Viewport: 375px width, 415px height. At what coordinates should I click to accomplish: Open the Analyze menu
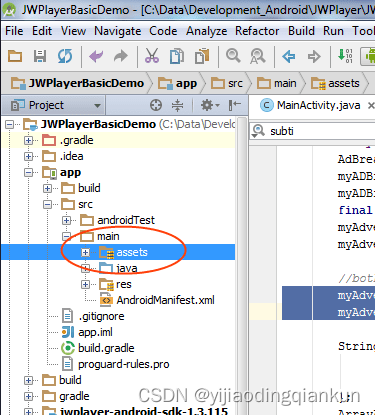point(207,31)
